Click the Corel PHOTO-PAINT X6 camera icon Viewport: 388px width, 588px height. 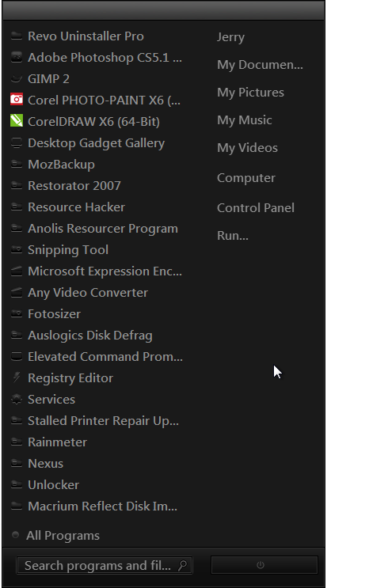tap(17, 100)
